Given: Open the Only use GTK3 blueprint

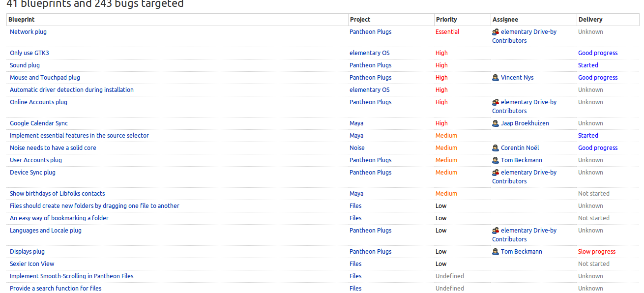Looking at the screenshot, I should pyautogui.click(x=29, y=53).
